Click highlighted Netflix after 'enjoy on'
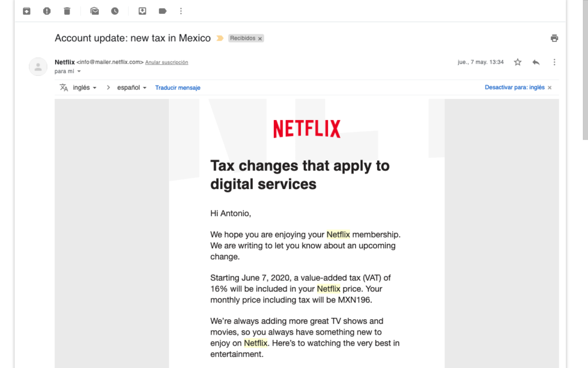588x368 pixels. [256, 343]
